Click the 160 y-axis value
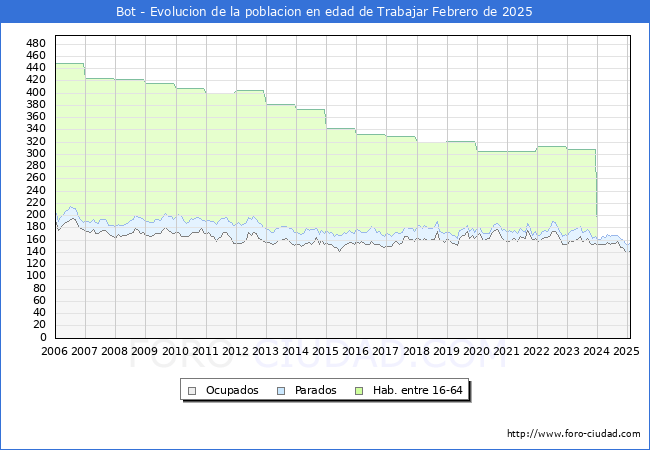The image size is (650, 450). [x=36, y=239]
